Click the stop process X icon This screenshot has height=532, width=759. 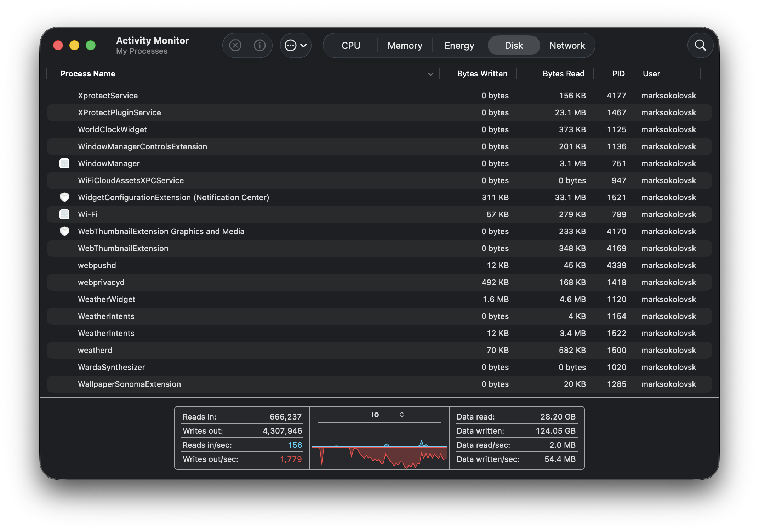point(235,45)
